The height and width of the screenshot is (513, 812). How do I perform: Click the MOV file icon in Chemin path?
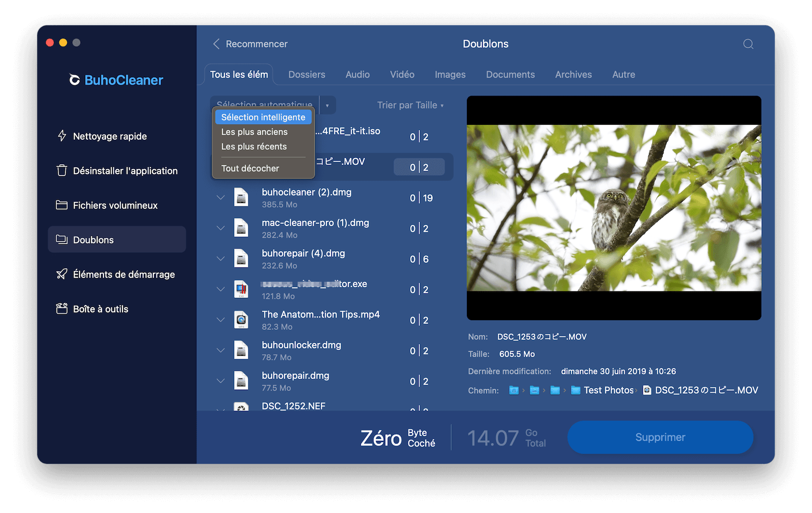click(x=647, y=390)
